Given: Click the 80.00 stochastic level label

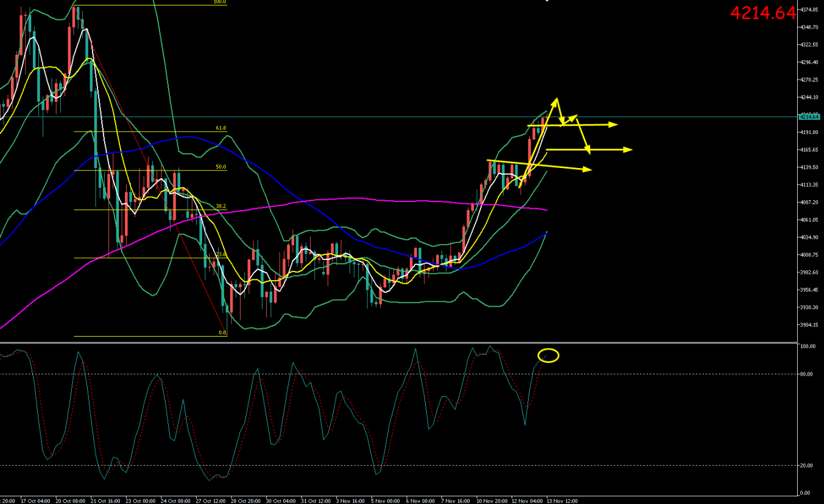Looking at the screenshot, I should (806, 374).
